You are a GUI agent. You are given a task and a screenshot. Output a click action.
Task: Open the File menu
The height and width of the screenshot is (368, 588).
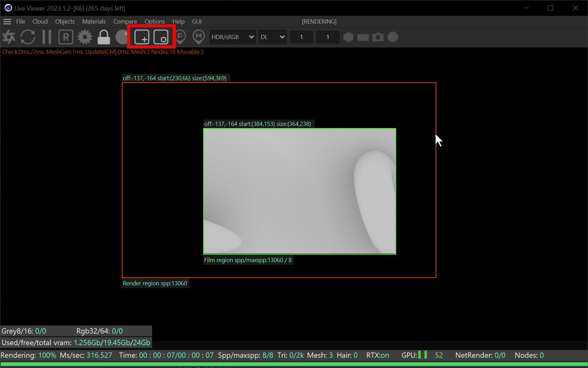pos(20,21)
